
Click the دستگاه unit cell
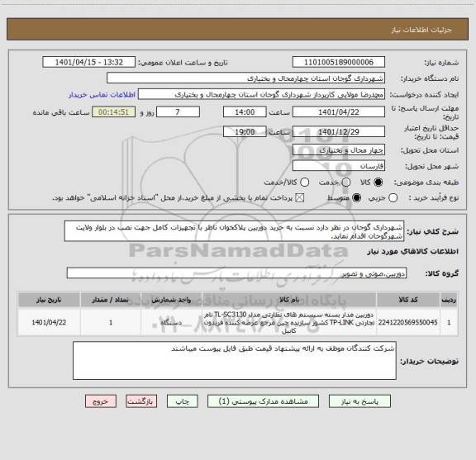pyautogui.click(x=171, y=322)
